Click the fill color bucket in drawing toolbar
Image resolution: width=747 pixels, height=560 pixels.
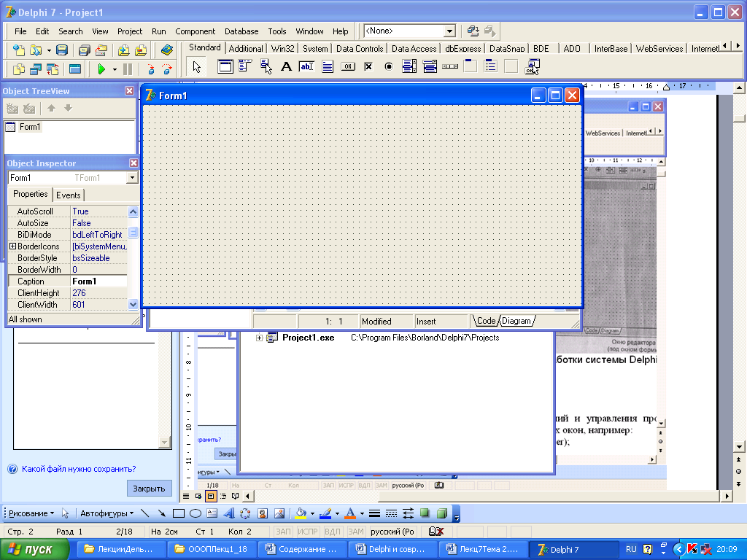pos(301,513)
